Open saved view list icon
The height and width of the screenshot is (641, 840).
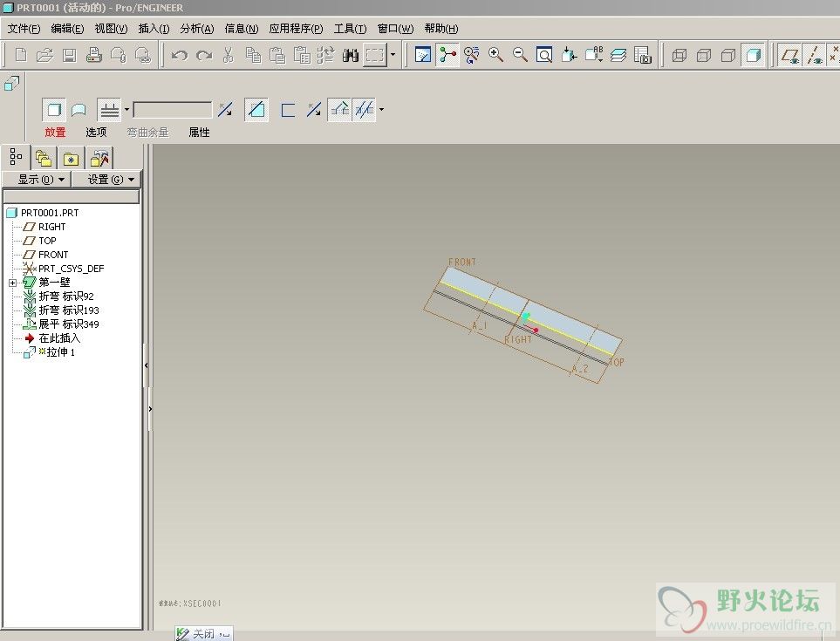tap(593, 55)
